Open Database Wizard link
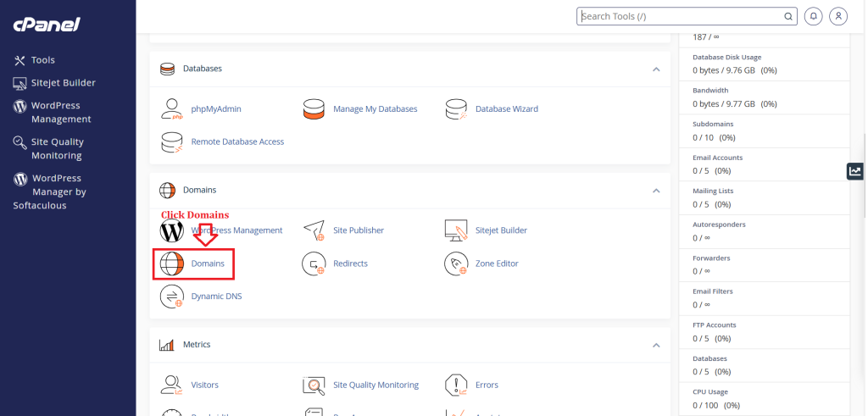This screenshot has width=868, height=416. 507,109
